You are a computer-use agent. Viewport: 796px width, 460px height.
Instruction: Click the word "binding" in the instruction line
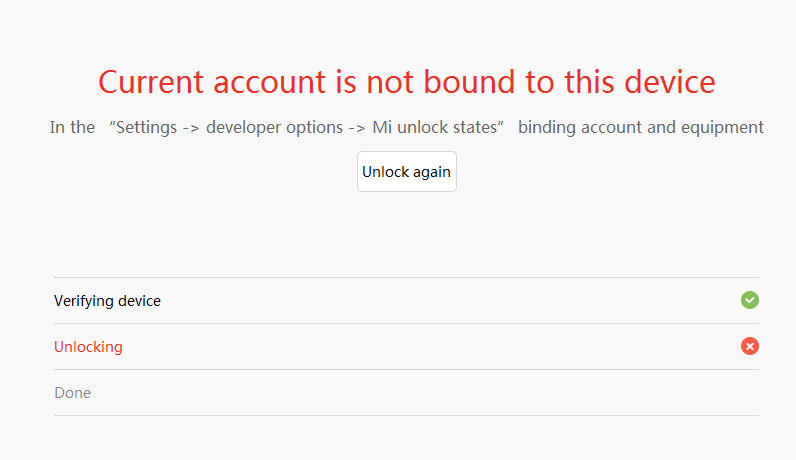click(x=545, y=128)
